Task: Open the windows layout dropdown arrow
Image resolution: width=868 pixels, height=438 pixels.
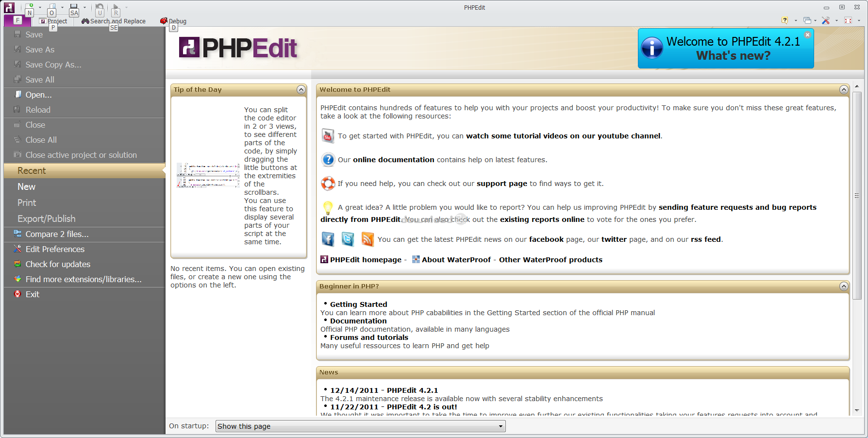Action: pos(815,20)
